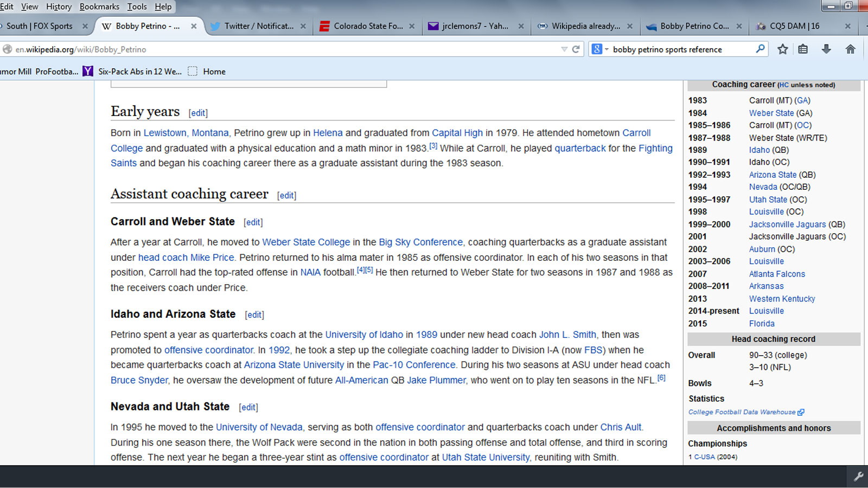
Task: Open the Help menu
Action: [163, 7]
